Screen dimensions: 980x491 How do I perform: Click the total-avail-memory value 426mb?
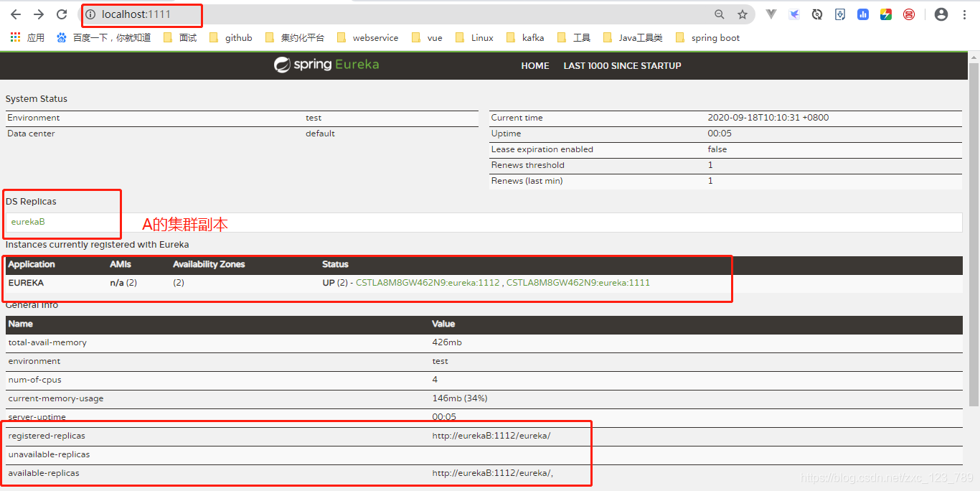[x=446, y=342]
